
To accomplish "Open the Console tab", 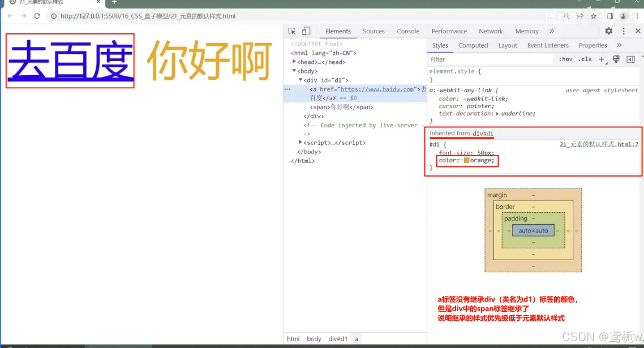I will [408, 31].
